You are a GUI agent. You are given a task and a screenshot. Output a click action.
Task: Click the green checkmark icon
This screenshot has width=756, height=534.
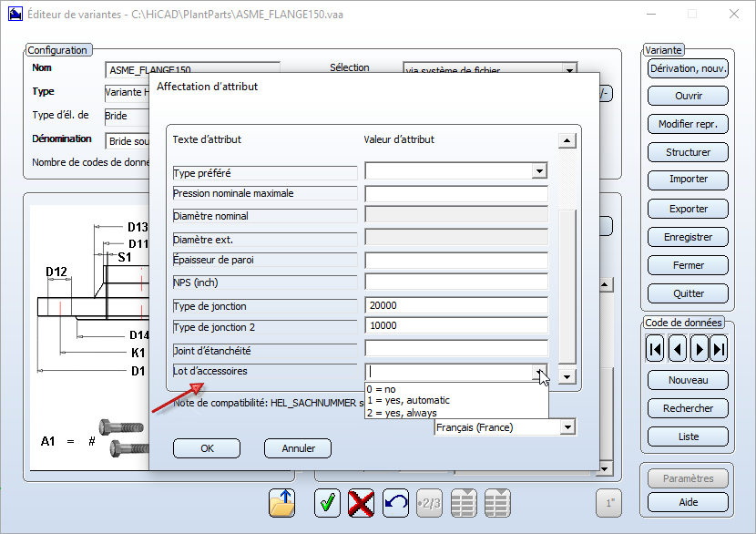(x=327, y=503)
